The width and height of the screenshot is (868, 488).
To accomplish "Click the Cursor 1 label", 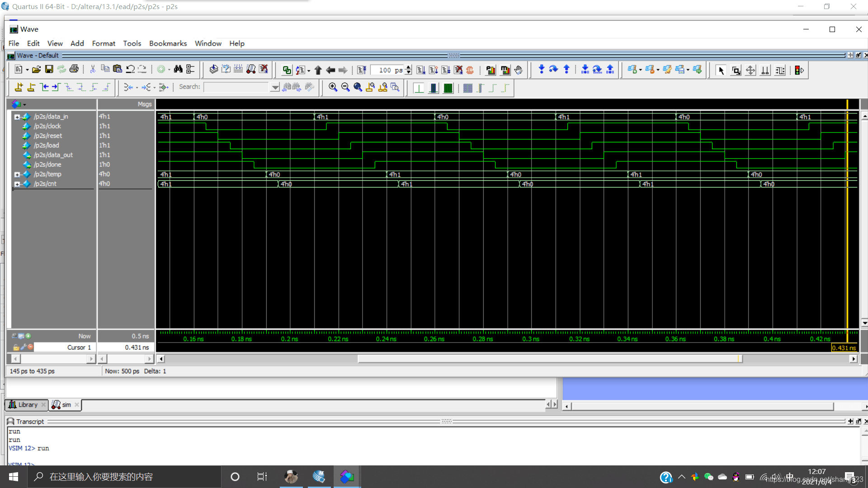I will (79, 347).
